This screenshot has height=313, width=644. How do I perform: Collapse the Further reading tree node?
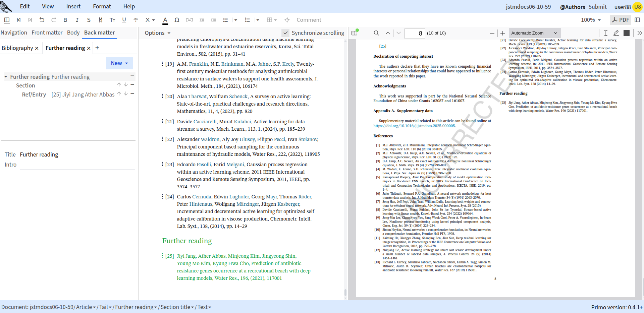[6, 77]
